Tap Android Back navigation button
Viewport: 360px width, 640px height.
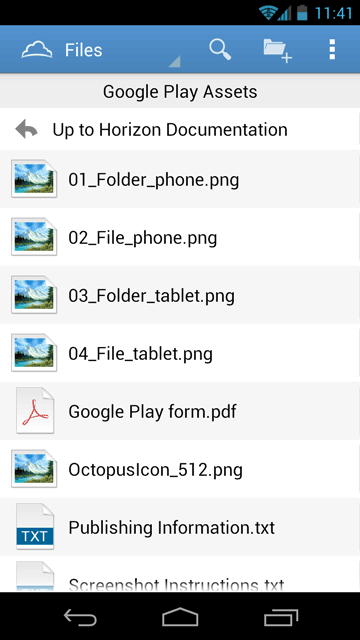(x=80, y=617)
